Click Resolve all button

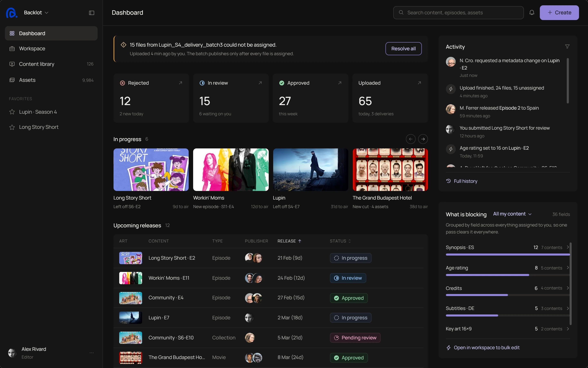(403, 49)
